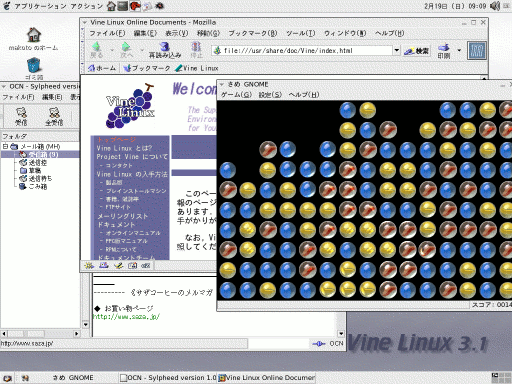Screen dimensions: 512x384
Task: Collapse the メール箱 (MH) tree in Sylpheed
Action: pos(5,146)
